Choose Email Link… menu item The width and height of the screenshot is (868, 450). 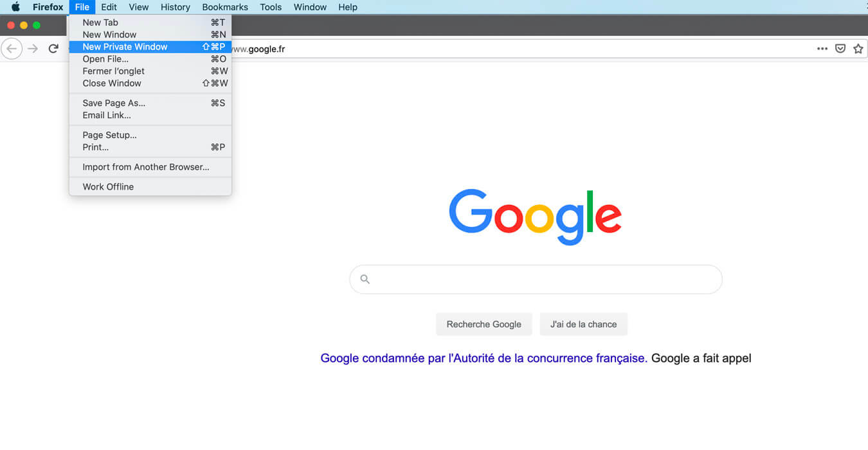coord(150,115)
